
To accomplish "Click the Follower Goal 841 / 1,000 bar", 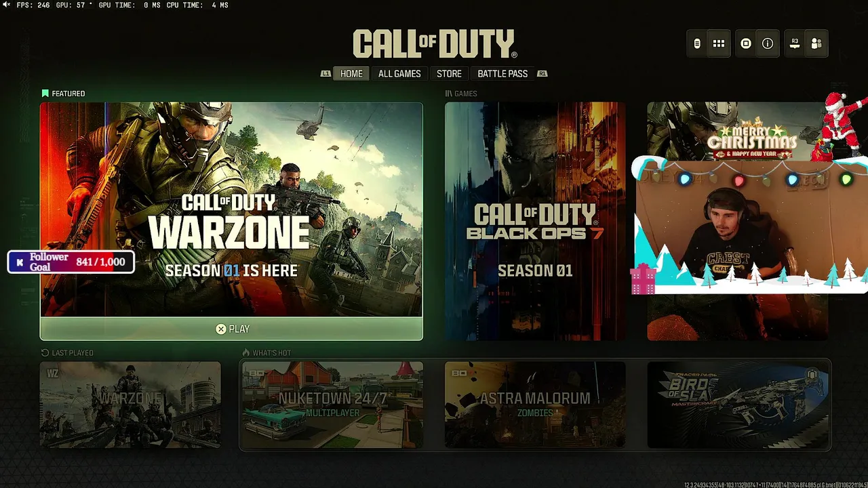I will (71, 262).
